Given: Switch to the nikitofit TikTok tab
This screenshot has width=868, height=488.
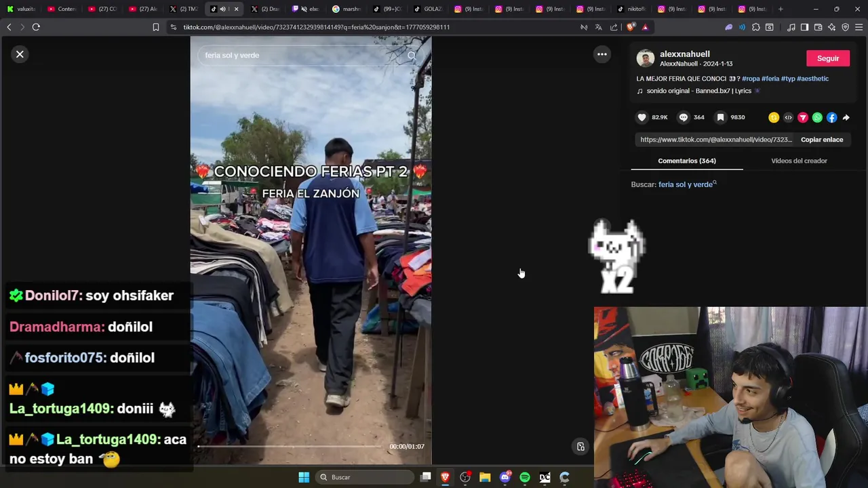Looking at the screenshot, I should click(632, 9).
